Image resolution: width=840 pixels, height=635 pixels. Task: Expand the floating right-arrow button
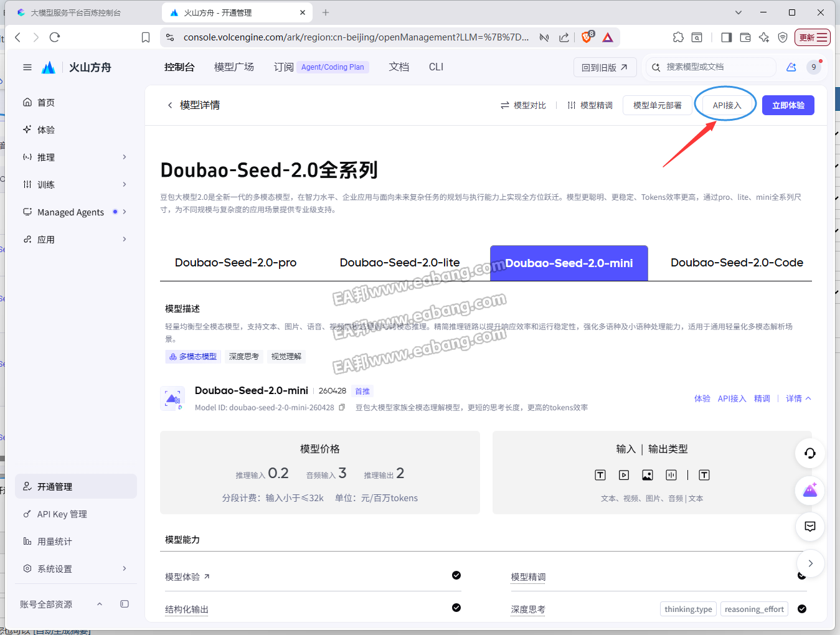[810, 563]
